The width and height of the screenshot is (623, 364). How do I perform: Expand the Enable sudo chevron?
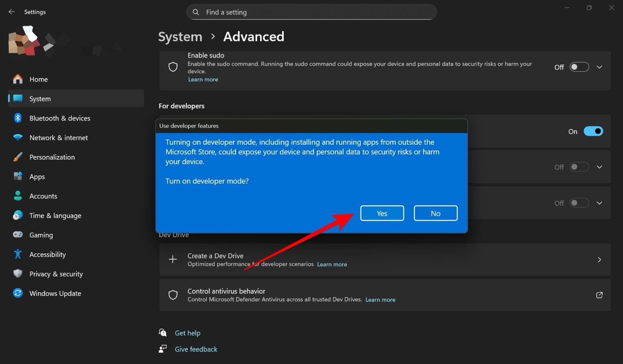599,67
